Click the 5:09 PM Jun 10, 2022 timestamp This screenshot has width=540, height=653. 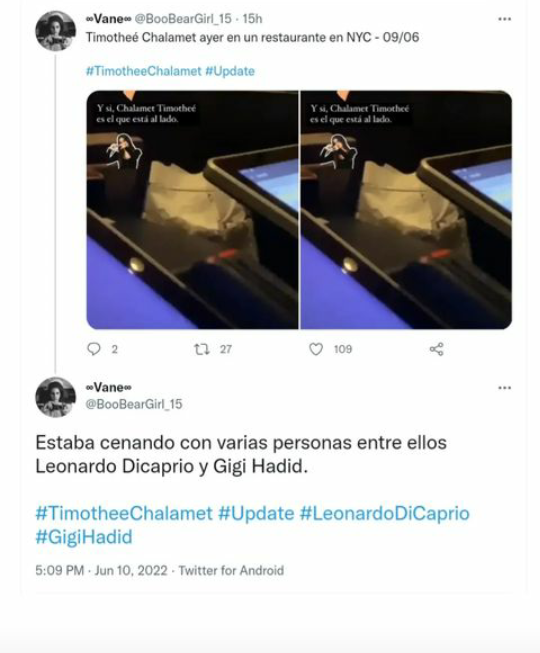click(102, 570)
